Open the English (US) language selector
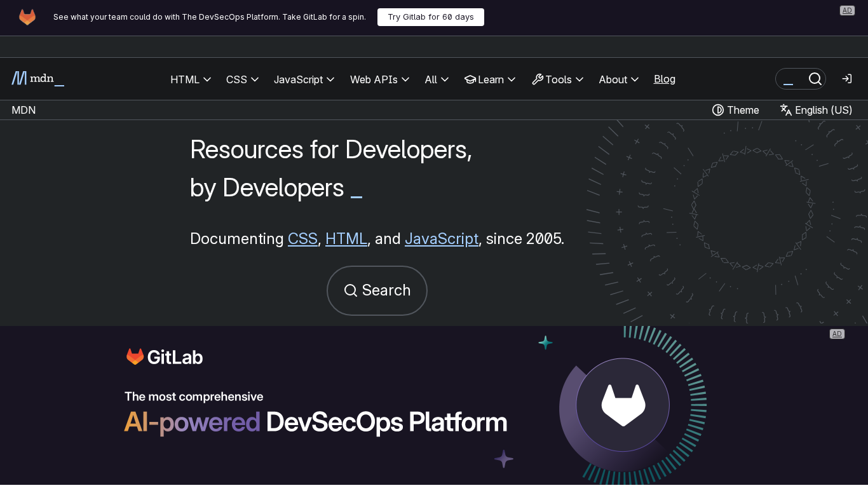 816,110
